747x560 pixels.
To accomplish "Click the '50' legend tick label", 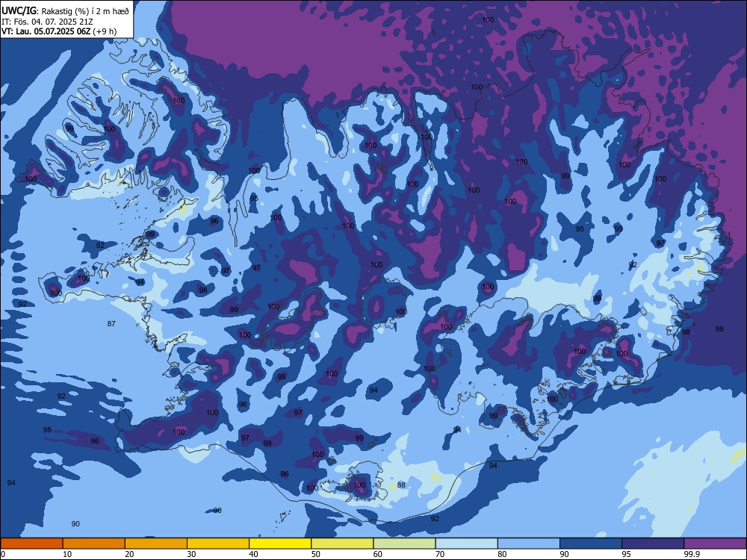I will coord(316,554).
